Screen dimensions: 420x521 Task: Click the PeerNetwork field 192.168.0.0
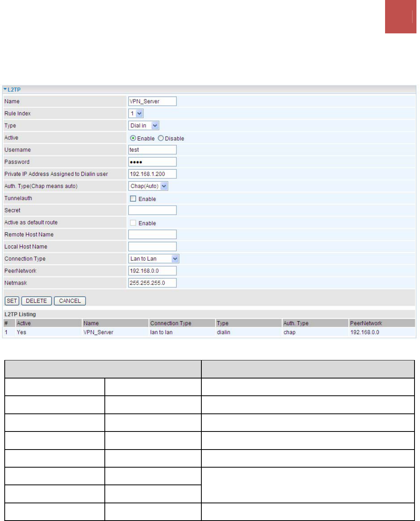click(x=152, y=271)
